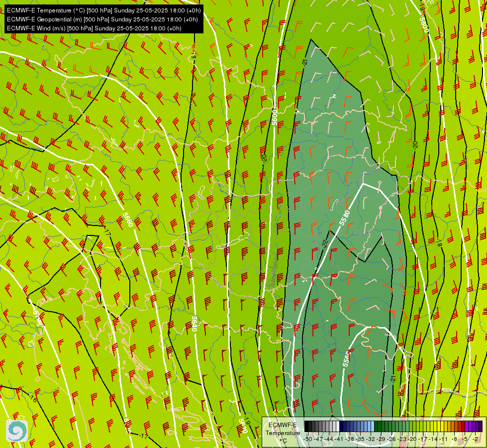The image size is (487, 448).
Task: Click the -32 legend scale value
Action: 371,439
